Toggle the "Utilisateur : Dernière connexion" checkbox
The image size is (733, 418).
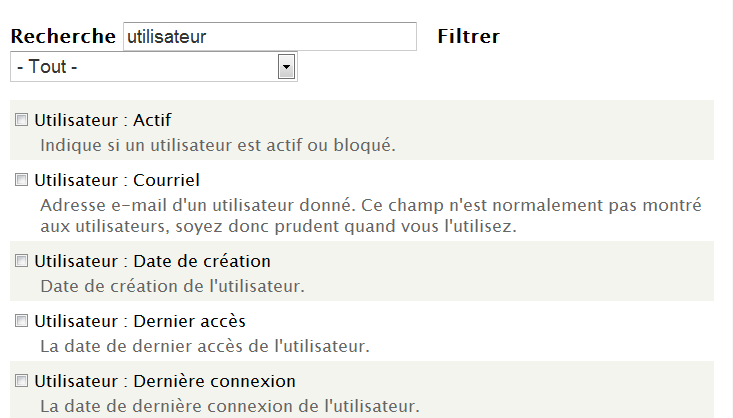(x=21, y=382)
